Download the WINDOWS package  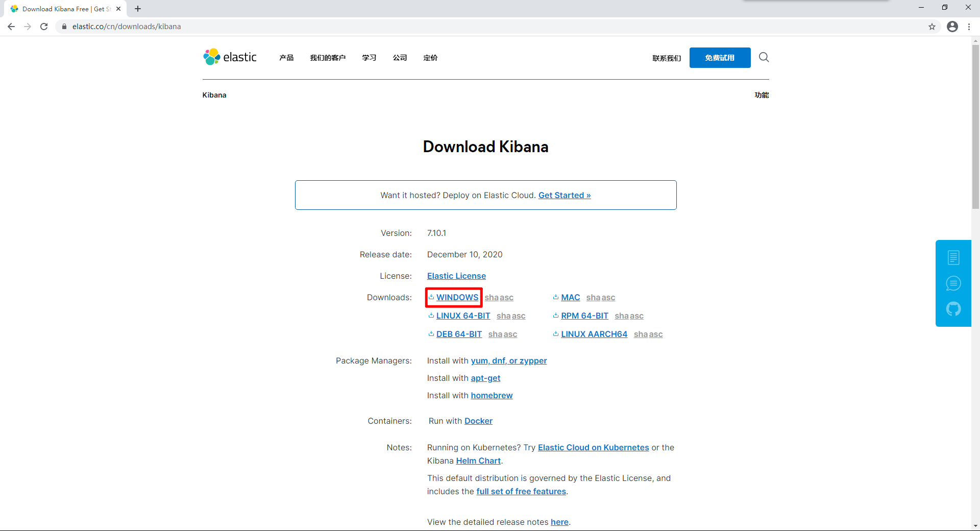click(457, 297)
